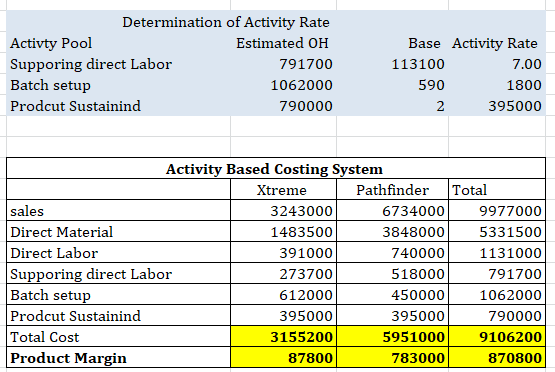Select highlighted overall total cost 9106200
The width and height of the screenshot is (555, 372).
click(x=510, y=337)
